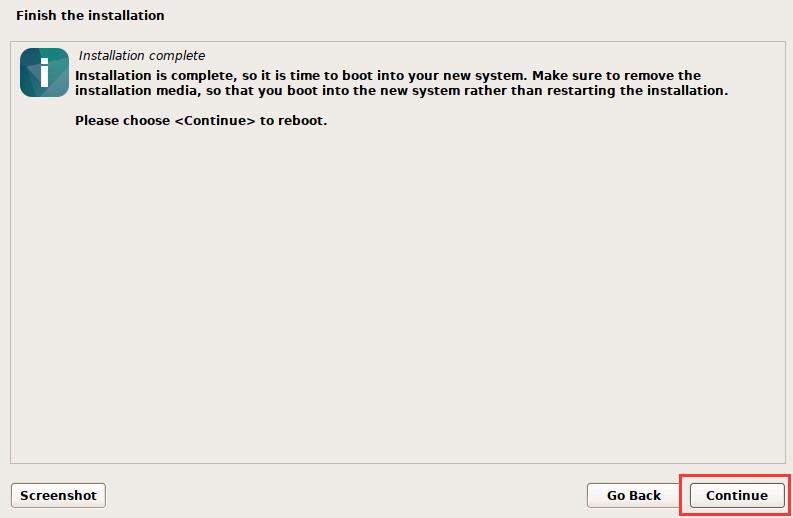
Task: Click the word 'Finish' in the header
Action: [x=36, y=16]
